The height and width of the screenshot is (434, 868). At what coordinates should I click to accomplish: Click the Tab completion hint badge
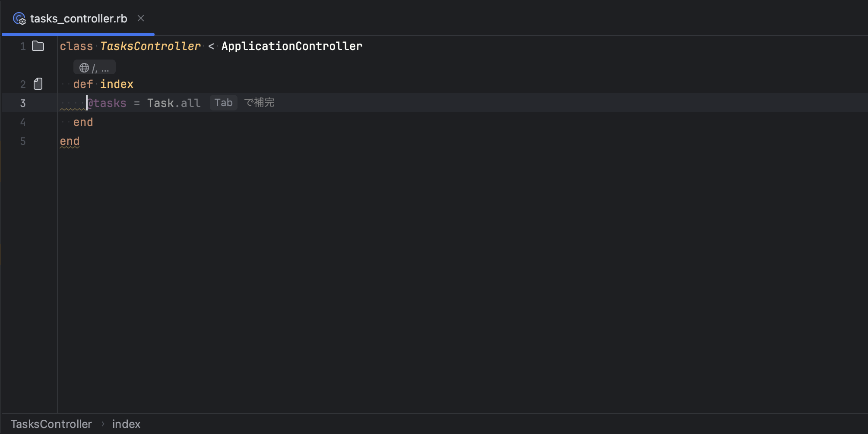tap(223, 103)
